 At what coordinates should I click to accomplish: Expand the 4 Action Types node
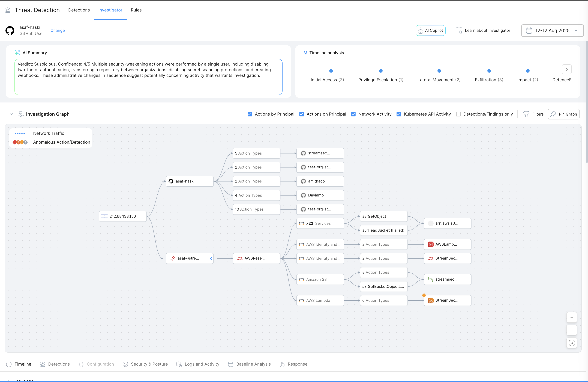(x=256, y=195)
